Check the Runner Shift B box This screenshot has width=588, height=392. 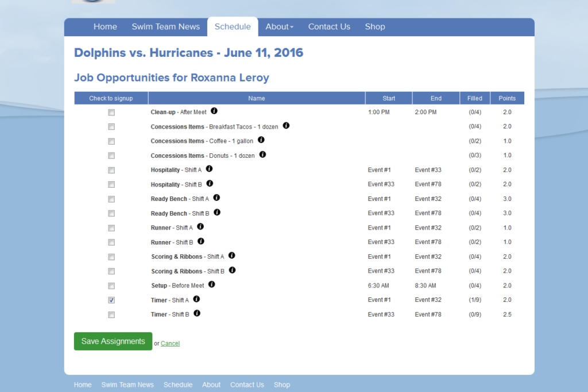tap(111, 242)
